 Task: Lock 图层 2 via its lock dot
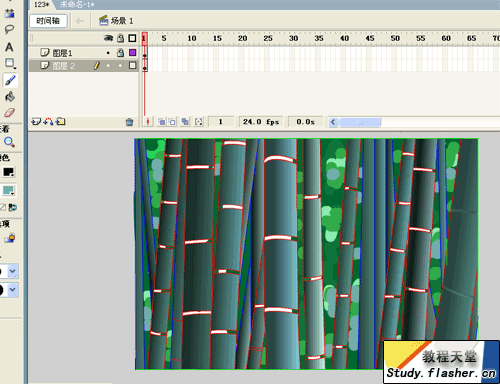(120, 66)
